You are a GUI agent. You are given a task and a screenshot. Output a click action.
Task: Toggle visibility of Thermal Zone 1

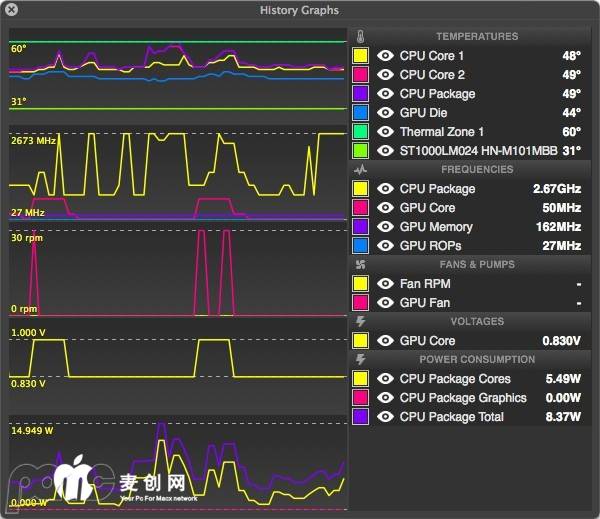click(386, 132)
